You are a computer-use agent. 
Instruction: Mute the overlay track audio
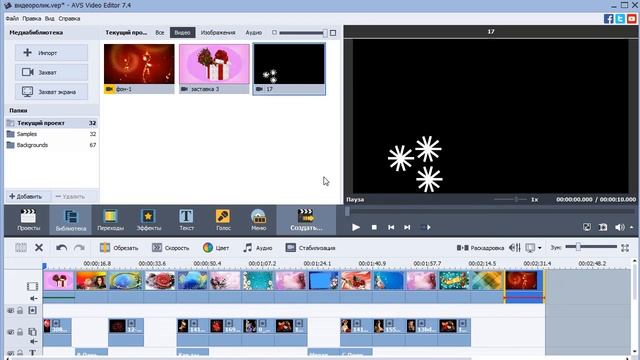pos(33,341)
